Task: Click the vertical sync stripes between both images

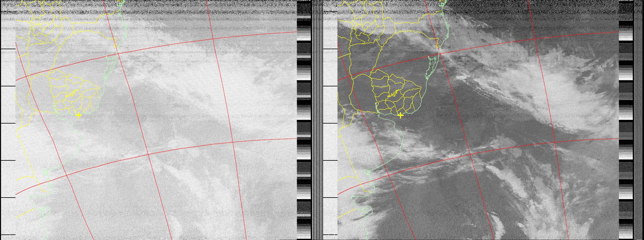Action: (x=317, y=120)
